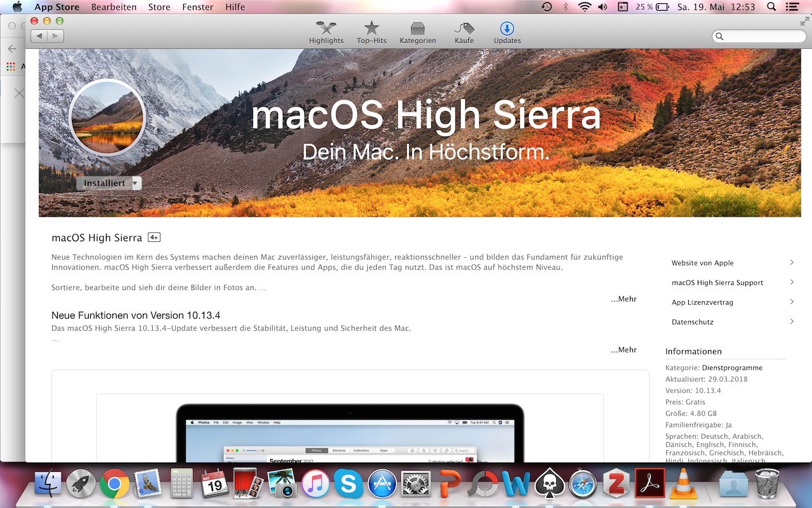The height and width of the screenshot is (508, 812).
Task: Click the 'Familienfreigabe: Ja' line
Action: pos(698,425)
